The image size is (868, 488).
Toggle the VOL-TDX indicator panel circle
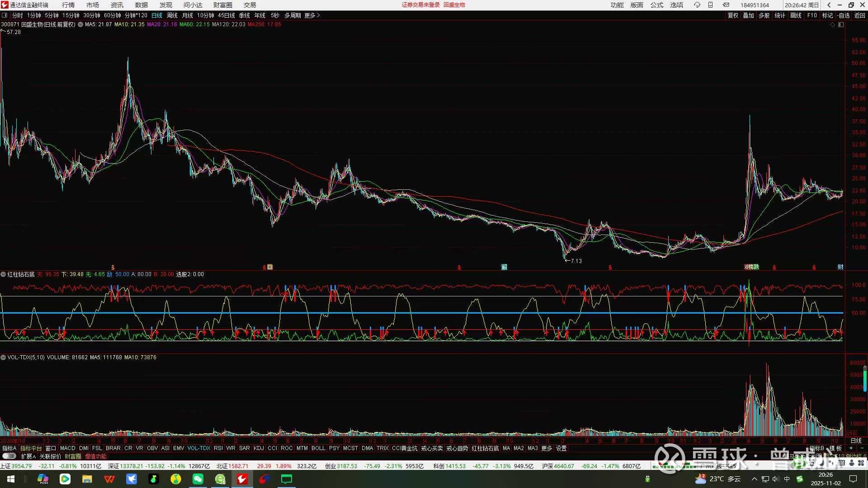[3, 357]
